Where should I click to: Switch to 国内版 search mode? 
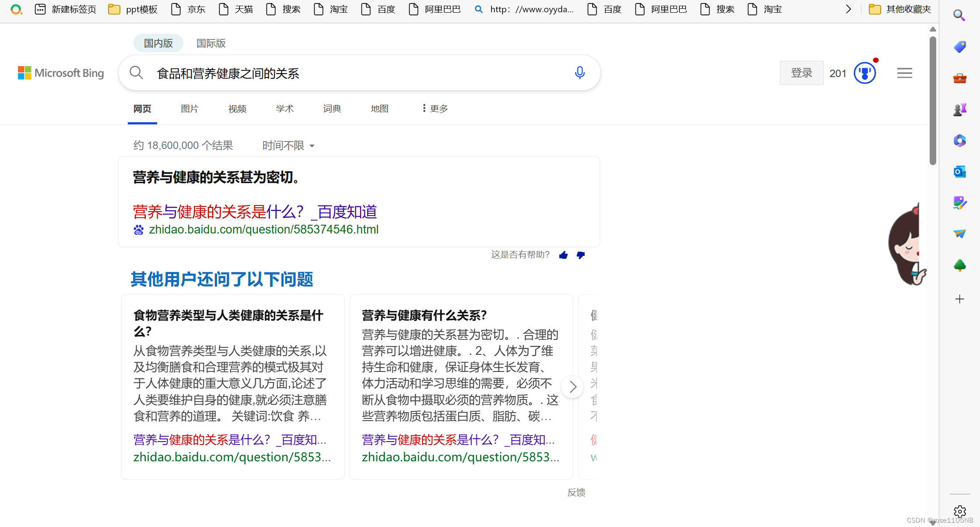point(158,43)
